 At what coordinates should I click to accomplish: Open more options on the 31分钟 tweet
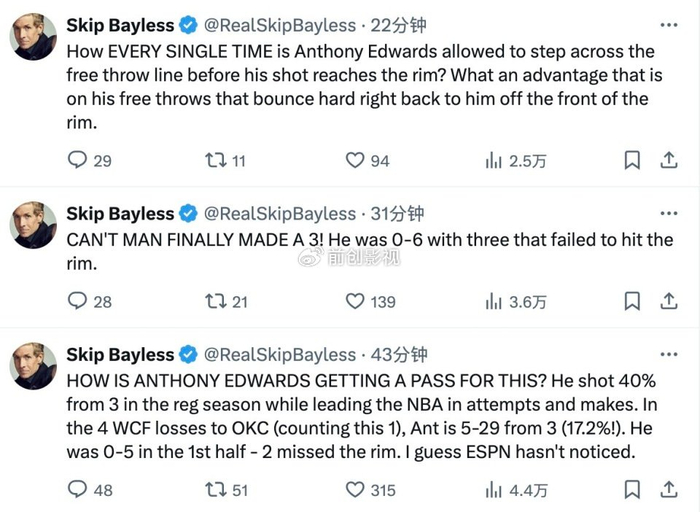point(667,214)
